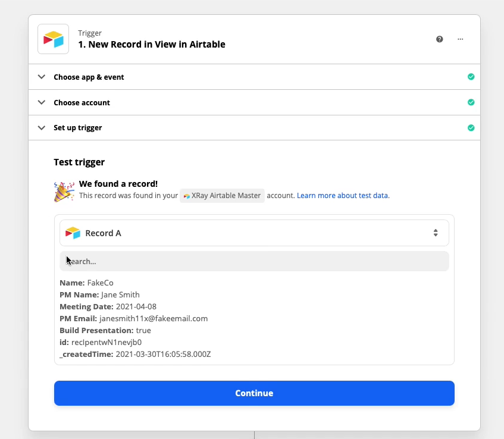Click the Test trigger heading
504x439 pixels.
[79, 162]
